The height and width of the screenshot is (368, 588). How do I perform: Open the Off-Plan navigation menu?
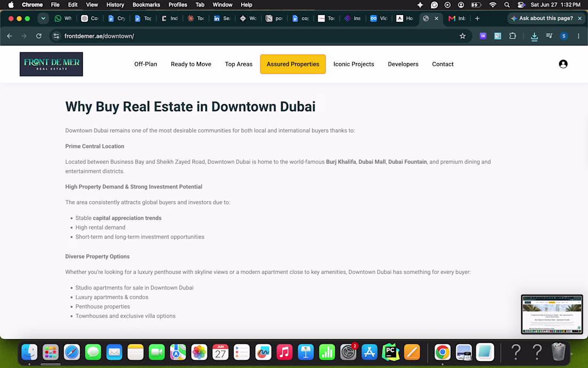(145, 64)
